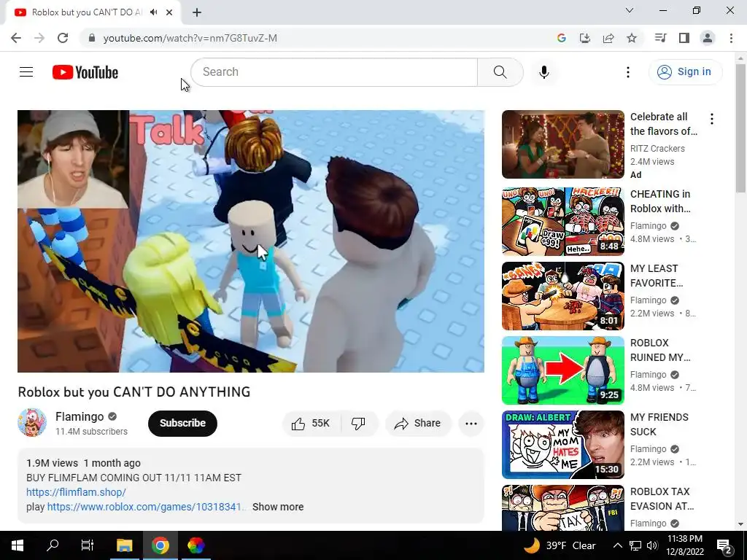Screen dimensions: 747x560
Task: Open Google icon in address bar
Action: 562,38
